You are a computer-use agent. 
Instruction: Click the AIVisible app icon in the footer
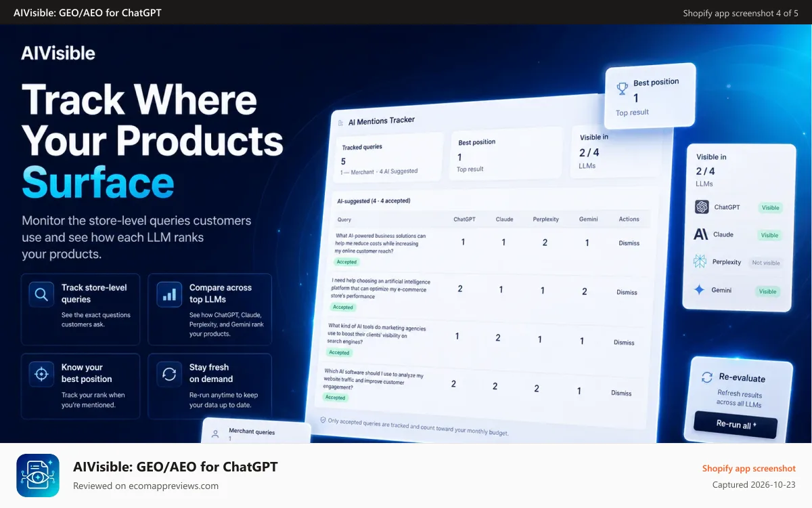[x=38, y=475]
